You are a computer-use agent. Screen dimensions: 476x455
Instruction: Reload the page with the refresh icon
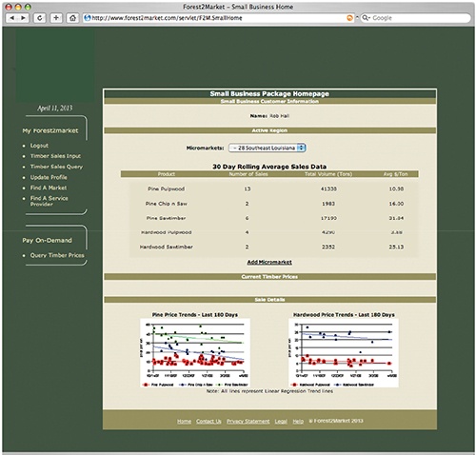click(40, 18)
